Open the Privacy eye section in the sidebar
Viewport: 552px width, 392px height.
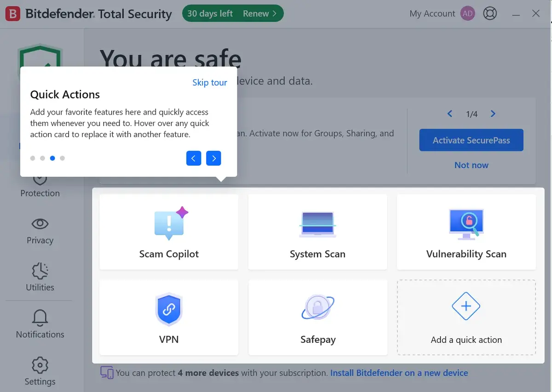click(x=40, y=230)
